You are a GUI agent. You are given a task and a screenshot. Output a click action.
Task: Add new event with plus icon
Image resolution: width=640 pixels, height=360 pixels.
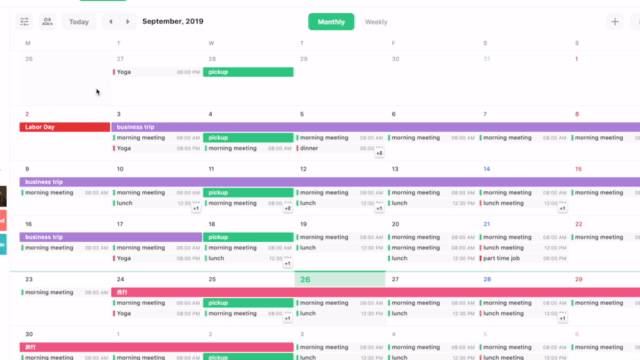[615, 22]
